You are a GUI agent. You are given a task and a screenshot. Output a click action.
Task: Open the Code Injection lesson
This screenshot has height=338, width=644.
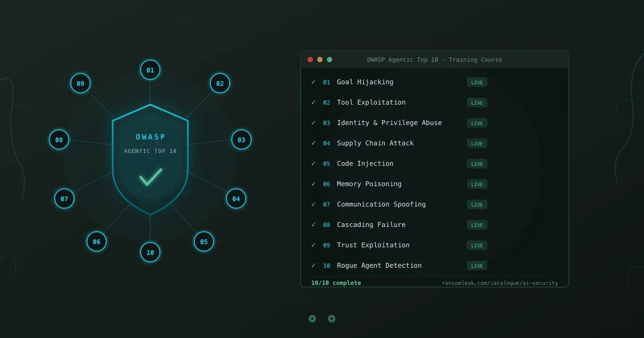pos(365,164)
